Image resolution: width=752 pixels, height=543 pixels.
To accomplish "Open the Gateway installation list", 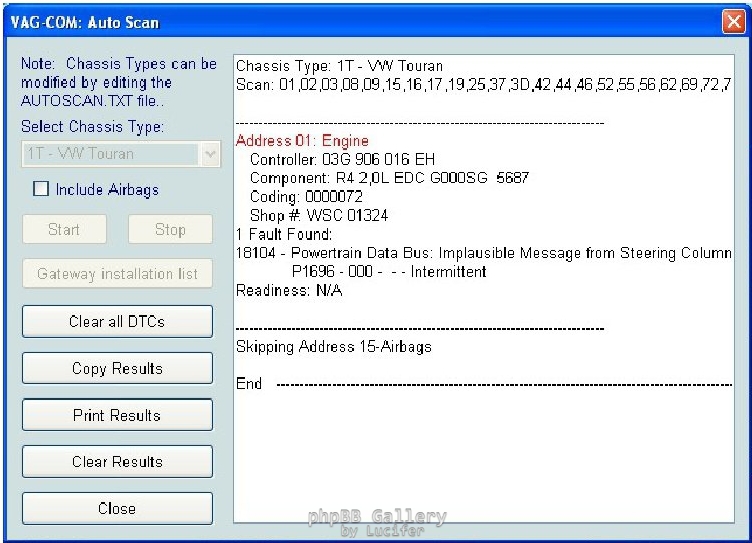I will click(x=117, y=274).
